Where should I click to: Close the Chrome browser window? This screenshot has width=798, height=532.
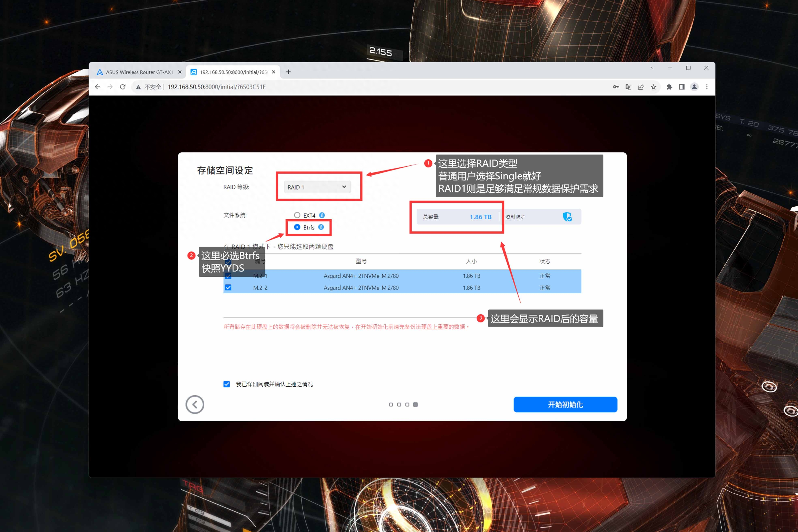click(706, 68)
